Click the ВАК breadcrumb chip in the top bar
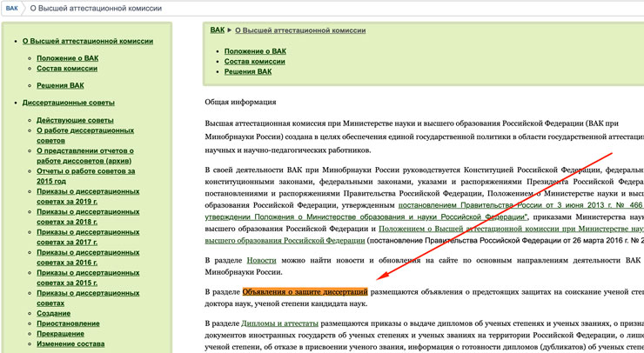The width and height of the screenshot is (644, 353). [x=12, y=8]
